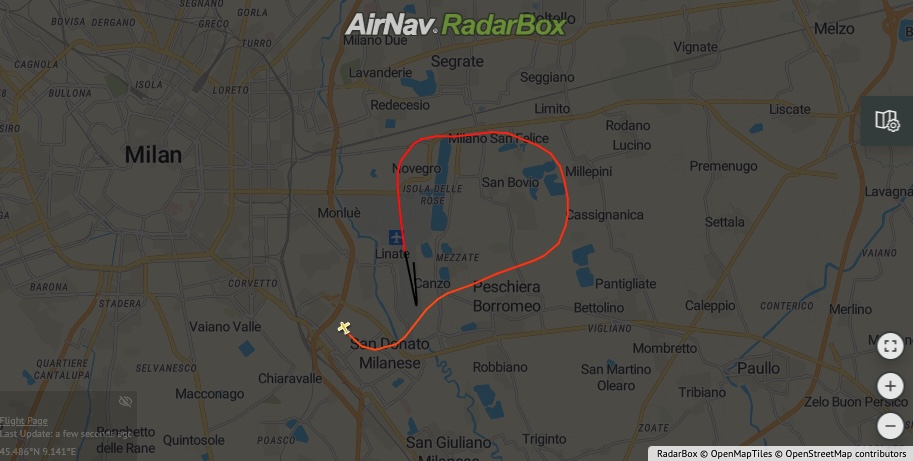Enter fullscreen map view
The height and width of the screenshot is (461, 913).
point(890,346)
